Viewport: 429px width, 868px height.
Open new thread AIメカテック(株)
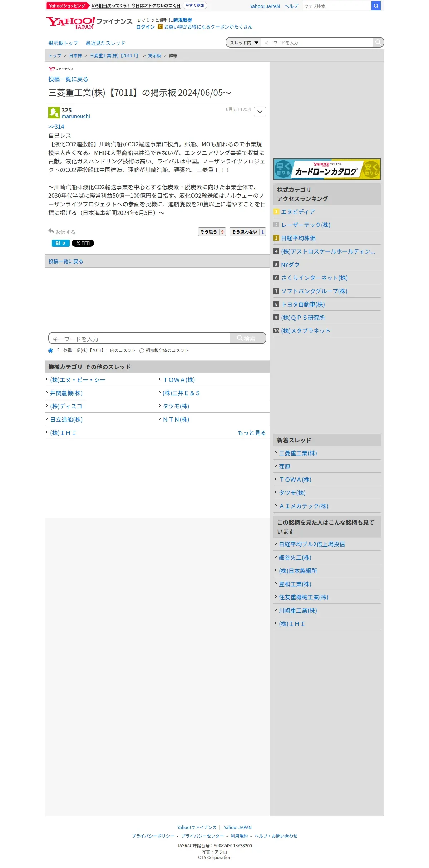pyautogui.click(x=304, y=506)
